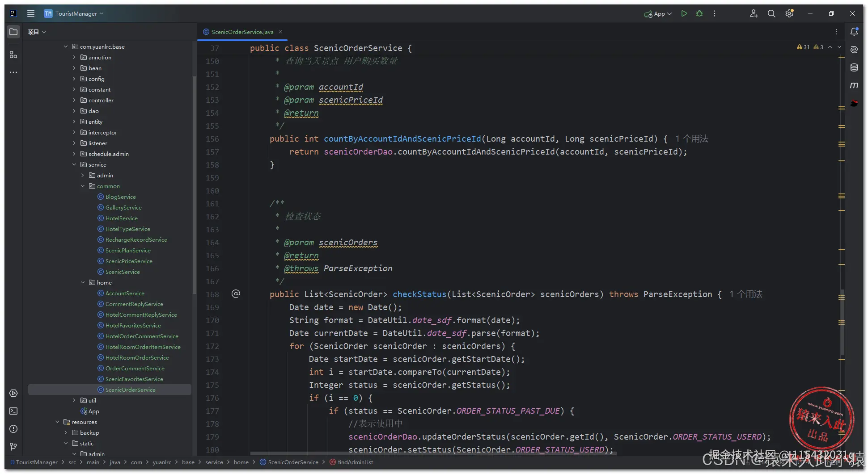Open Search Everywhere magnifier
This screenshot has height=474, width=868.
tap(771, 14)
